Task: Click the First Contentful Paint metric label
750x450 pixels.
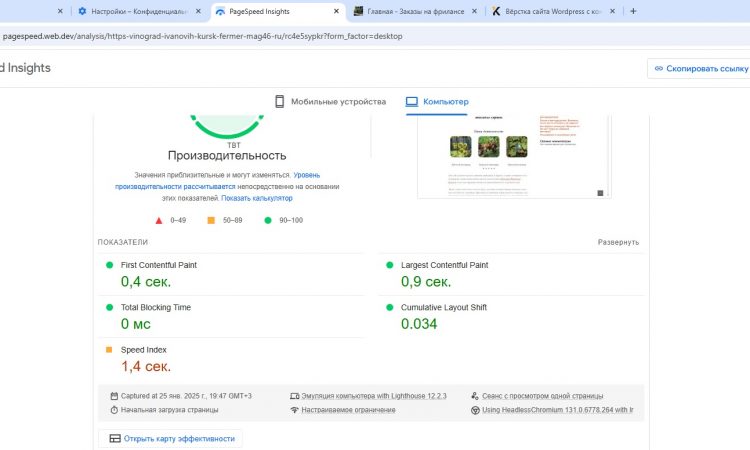Action: point(159,265)
